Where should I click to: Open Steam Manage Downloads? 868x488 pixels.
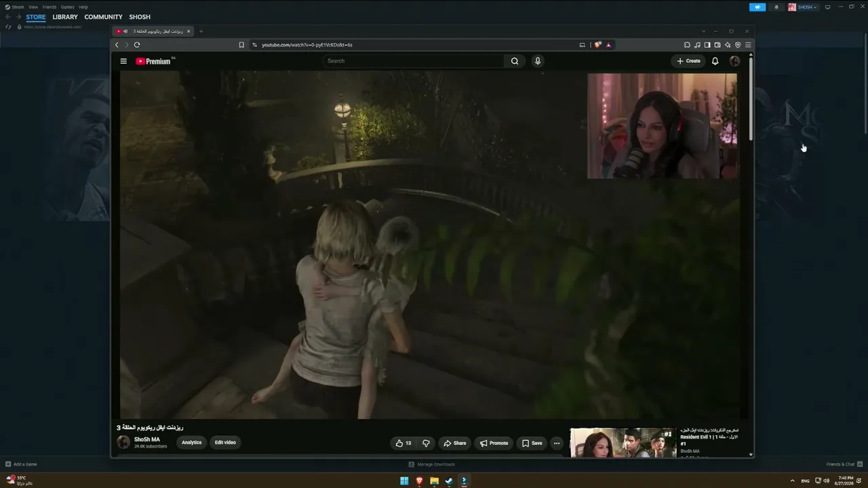click(432, 464)
